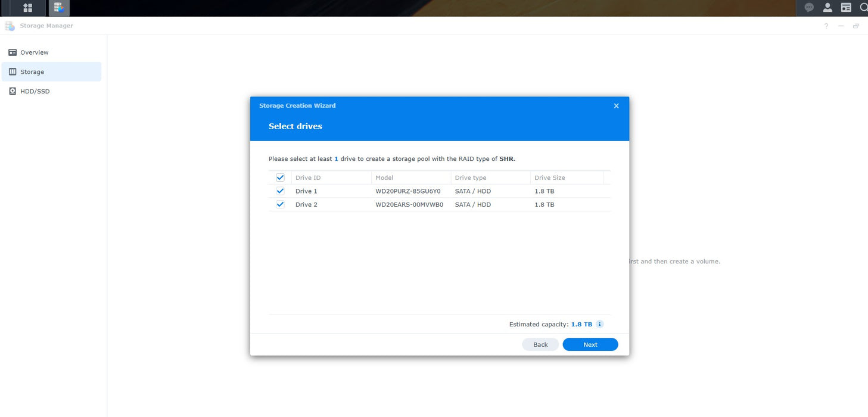Image resolution: width=868 pixels, height=417 pixels.
Task: Open the notifications speech bubble icon
Action: [809, 8]
